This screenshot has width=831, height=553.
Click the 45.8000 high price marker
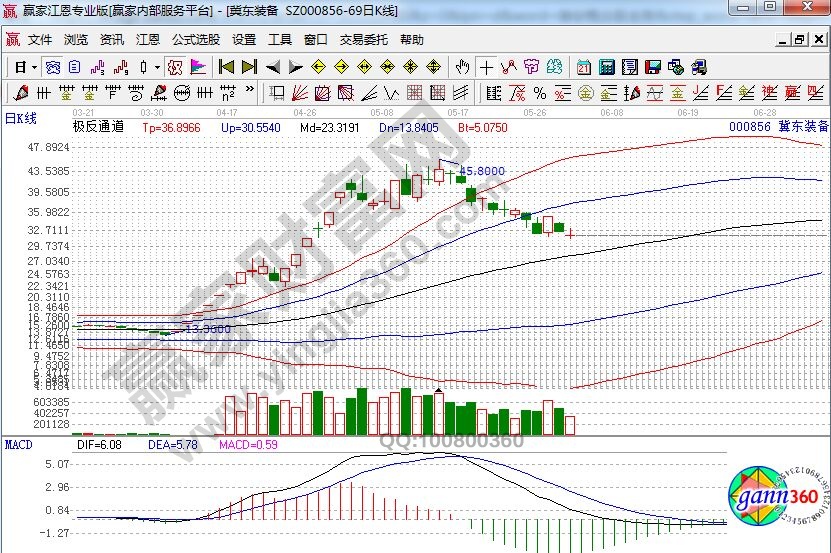coord(481,171)
